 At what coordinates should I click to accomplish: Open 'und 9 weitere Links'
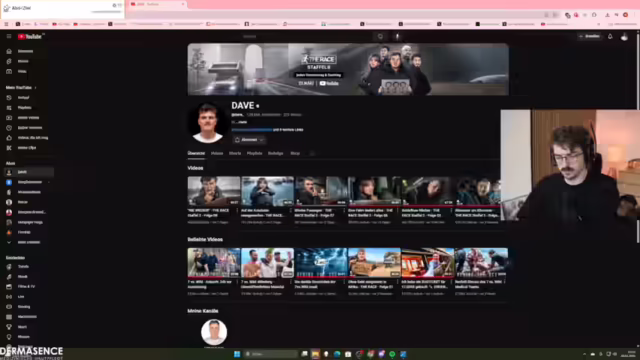(288, 130)
